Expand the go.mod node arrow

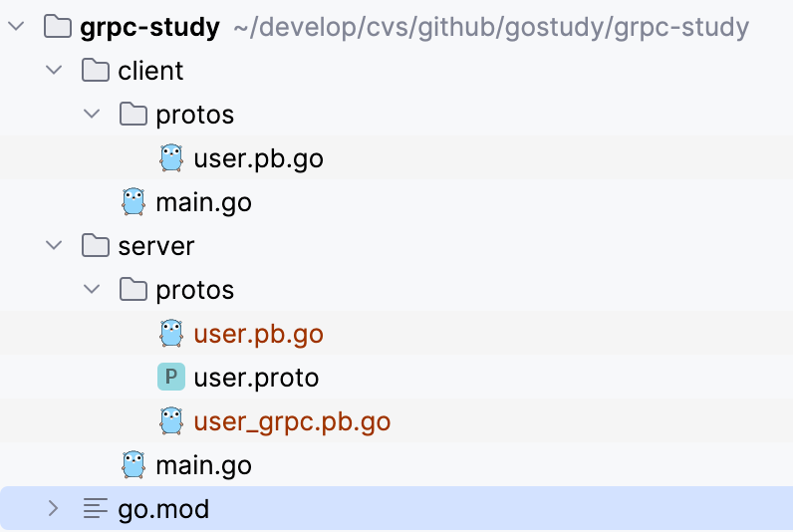point(55,509)
